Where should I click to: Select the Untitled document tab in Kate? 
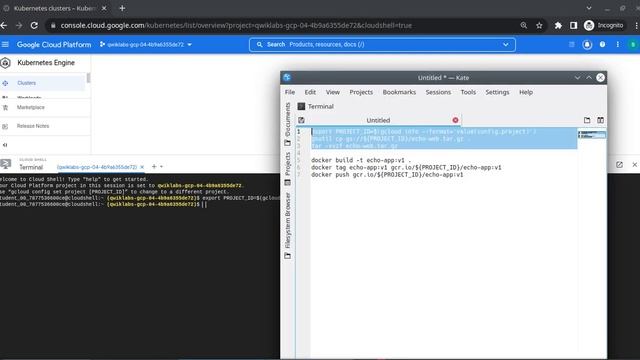tap(378, 120)
